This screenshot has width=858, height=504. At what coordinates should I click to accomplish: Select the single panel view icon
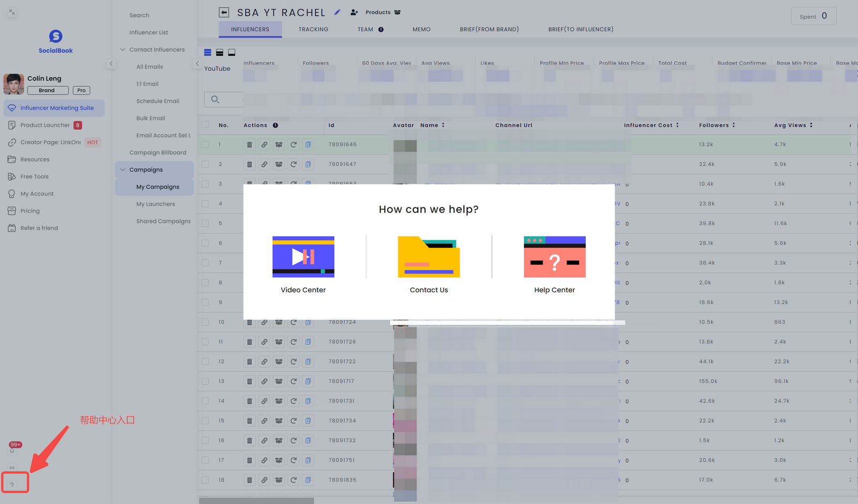(232, 53)
